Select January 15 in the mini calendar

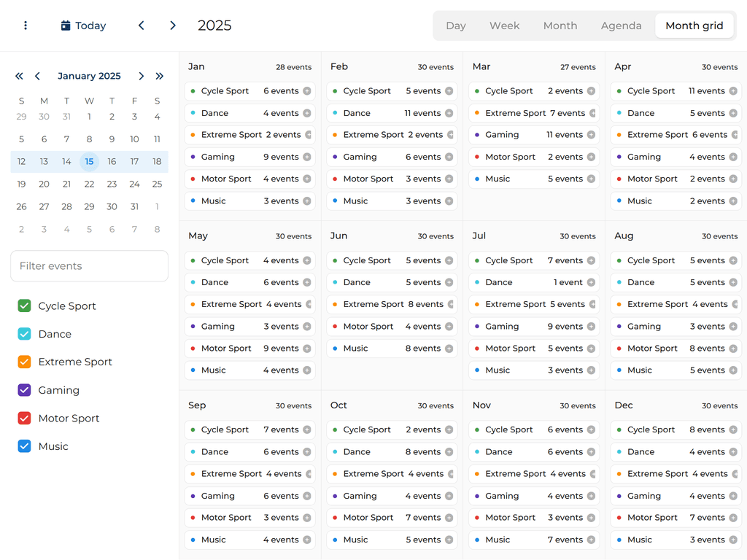click(x=89, y=161)
